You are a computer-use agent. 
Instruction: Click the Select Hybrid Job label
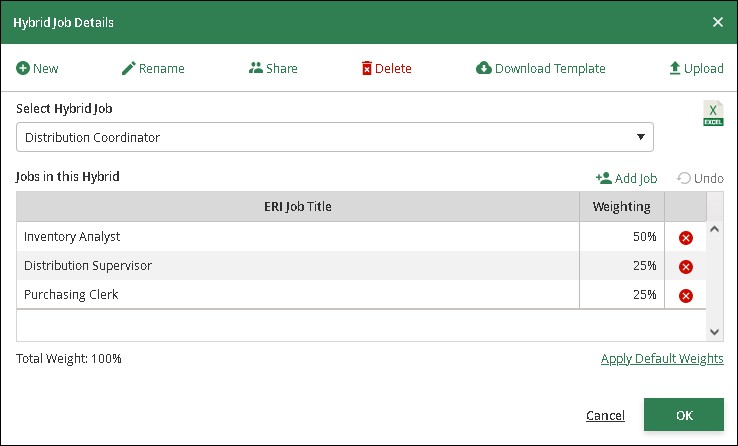pyautogui.click(x=64, y=109)
